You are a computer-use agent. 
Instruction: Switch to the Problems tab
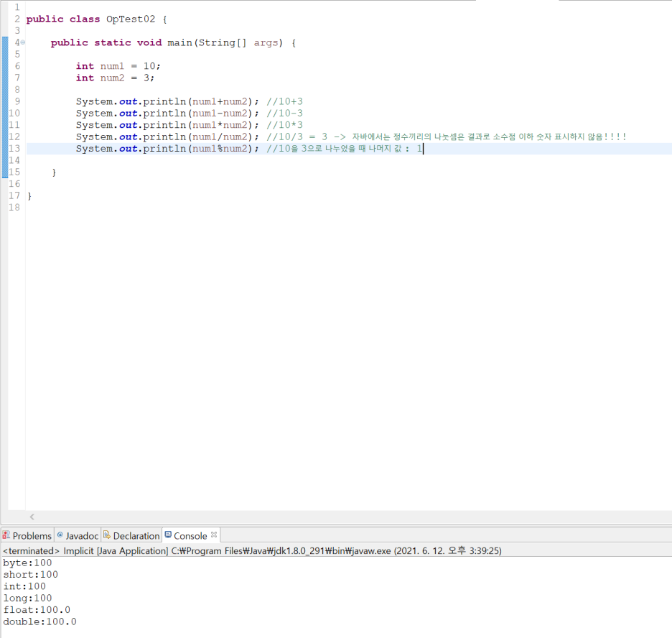coord(27,535)
